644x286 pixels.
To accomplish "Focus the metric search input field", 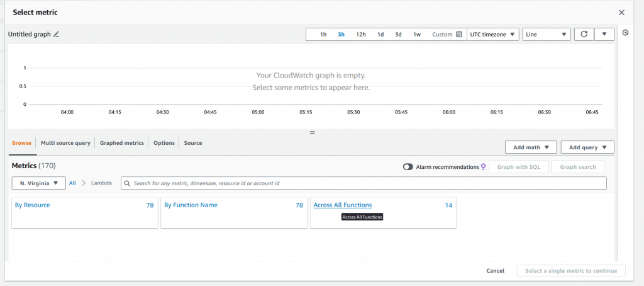I will tap(364, 183).
